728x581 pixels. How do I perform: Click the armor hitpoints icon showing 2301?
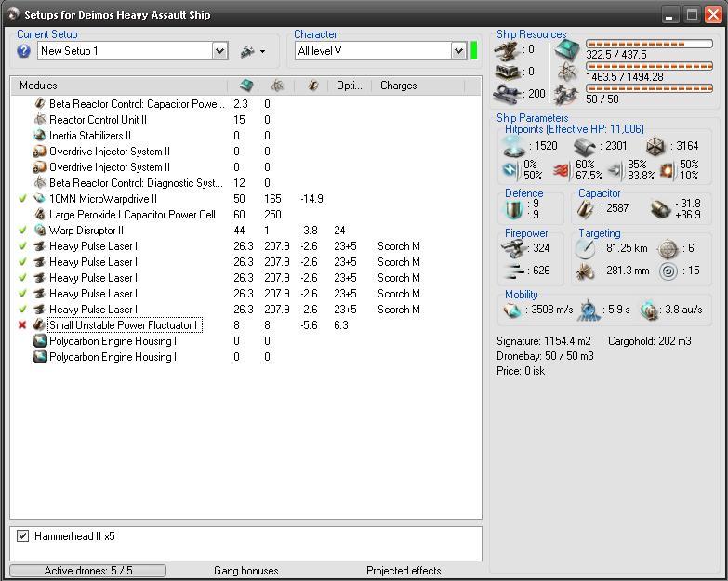[x=585, y=147]
